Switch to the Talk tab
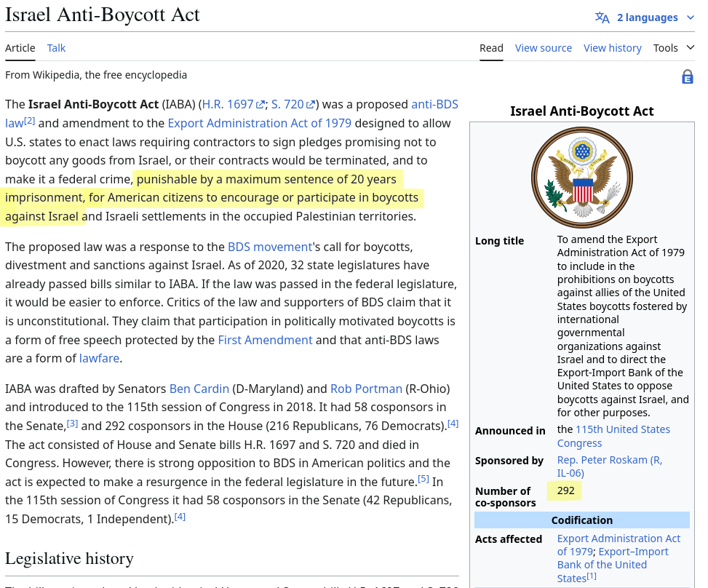 pos(57,48)
